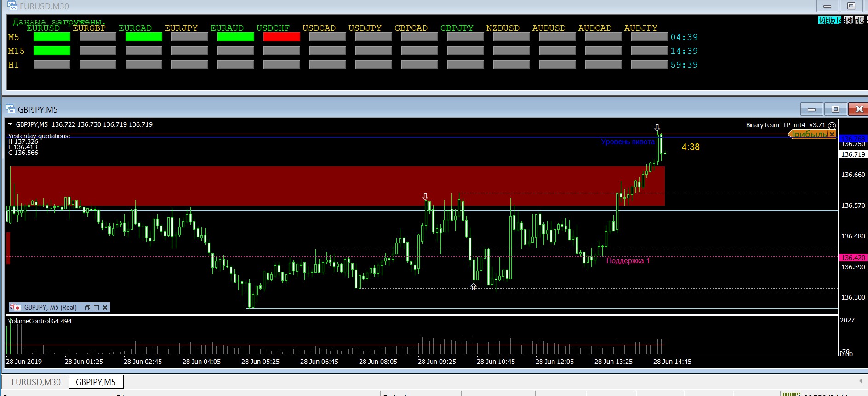Click the GBPJPY flag icon on mini panel
The height and width of the screenshot is (396, 868).
15,307
